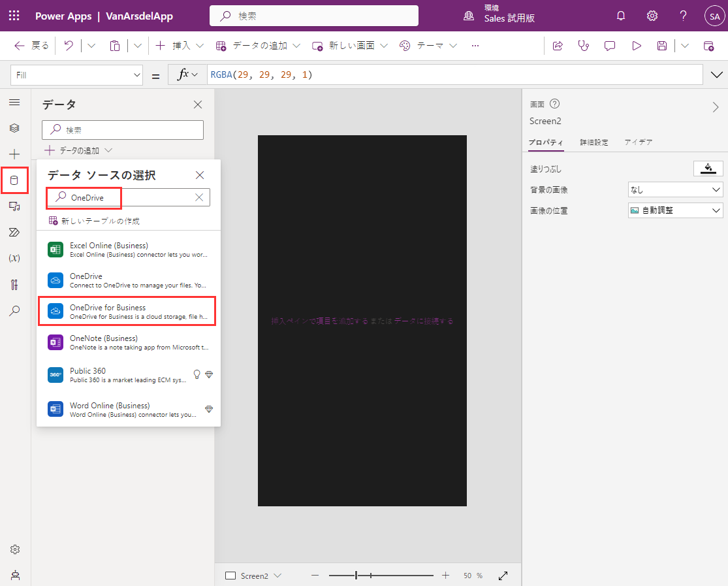Open variables (x) icon in sidebar
Screen dimensions: 728x586
coord(14,258)
